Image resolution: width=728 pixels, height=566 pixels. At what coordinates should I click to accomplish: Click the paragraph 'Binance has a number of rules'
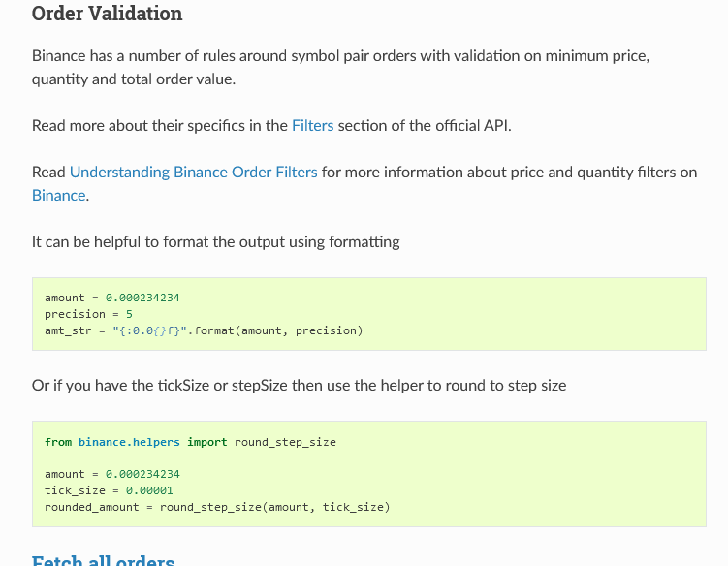340,67
